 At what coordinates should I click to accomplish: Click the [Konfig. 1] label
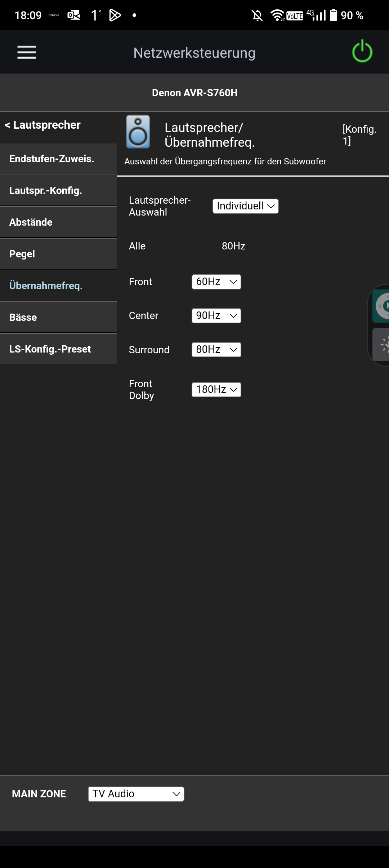coord(359,135)
